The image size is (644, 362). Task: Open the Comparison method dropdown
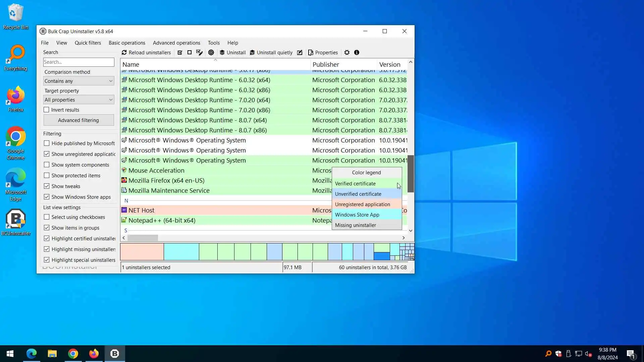(78, 81)
